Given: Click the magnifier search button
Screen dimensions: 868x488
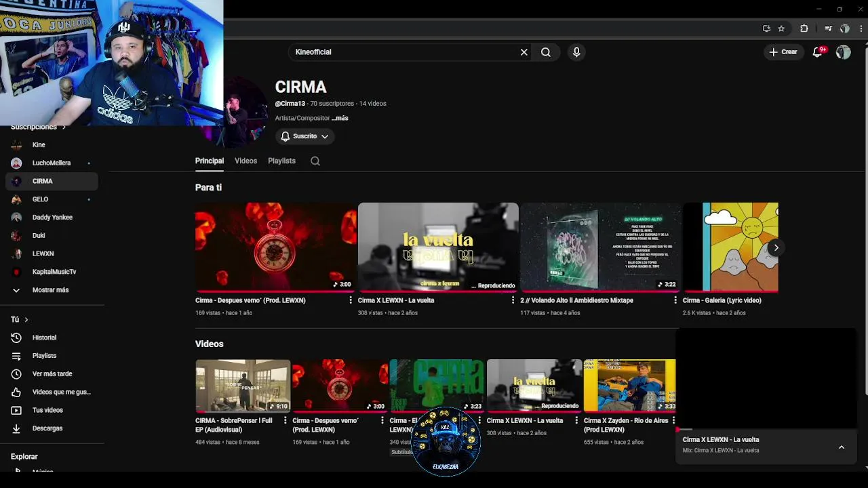Looking at the screenshot, I should click(x=546, y=52).
